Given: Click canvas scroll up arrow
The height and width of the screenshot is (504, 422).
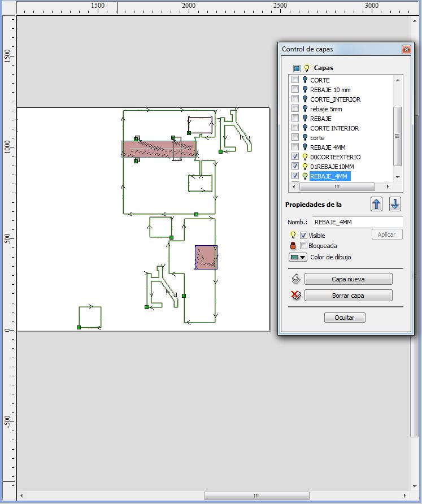Looking at the screenshot, I should tap(414, 21).
